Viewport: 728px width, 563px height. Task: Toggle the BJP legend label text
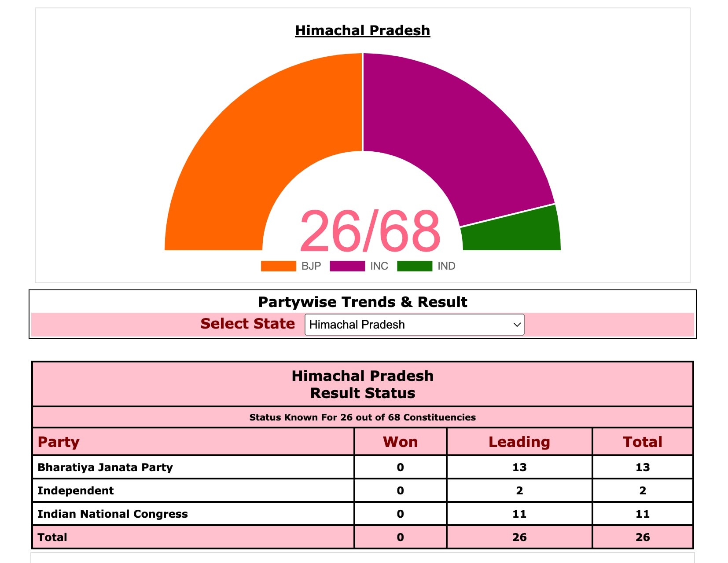[311, 266]
